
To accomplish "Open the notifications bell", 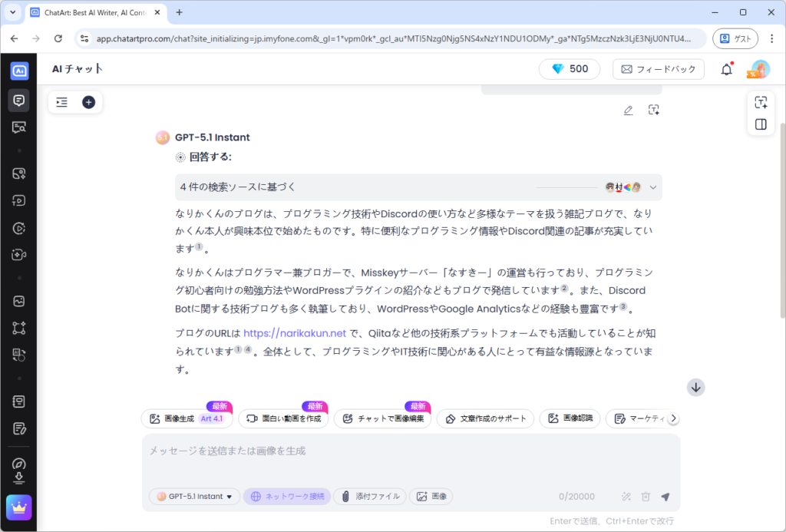I will [x=726, y=69].
